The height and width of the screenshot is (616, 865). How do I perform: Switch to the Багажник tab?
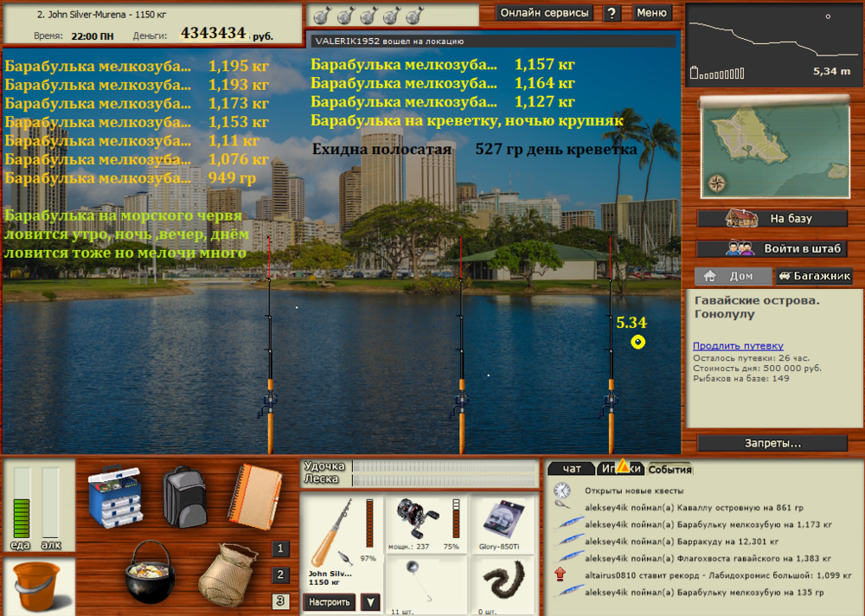tap(814, 276)
